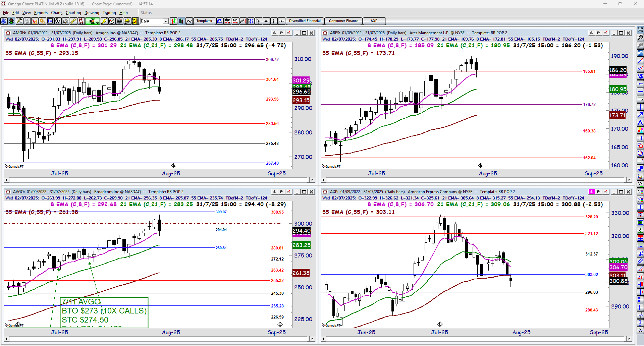Click the AXP toolbar button
The width and height of the screenshot is (644, 346).
[x=374, y=21]
